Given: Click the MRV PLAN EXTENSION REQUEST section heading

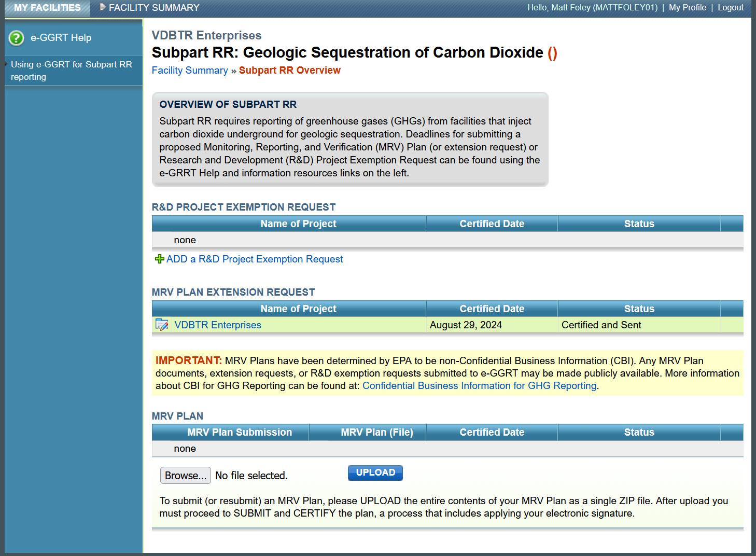Looking at the screenshot, I should tap(233, 292).
